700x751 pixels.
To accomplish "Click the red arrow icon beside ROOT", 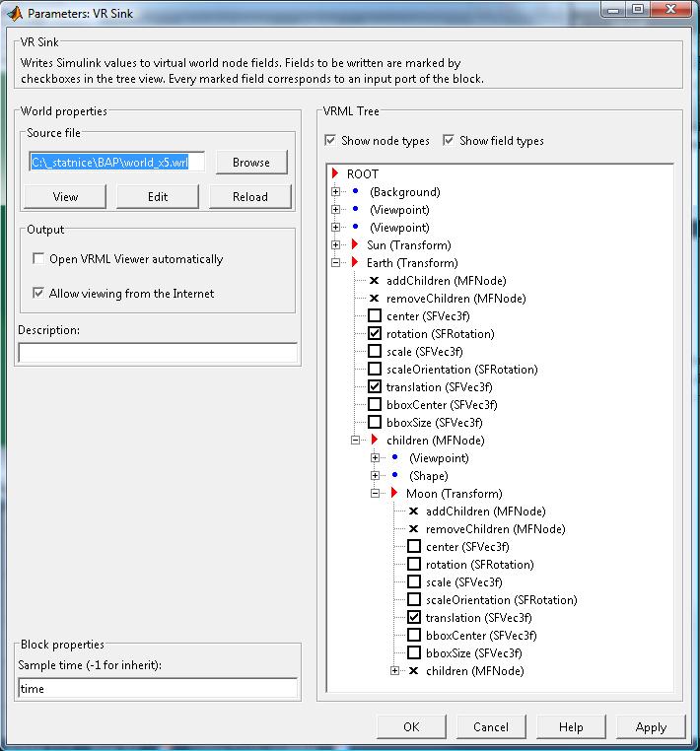I will 335,172.
